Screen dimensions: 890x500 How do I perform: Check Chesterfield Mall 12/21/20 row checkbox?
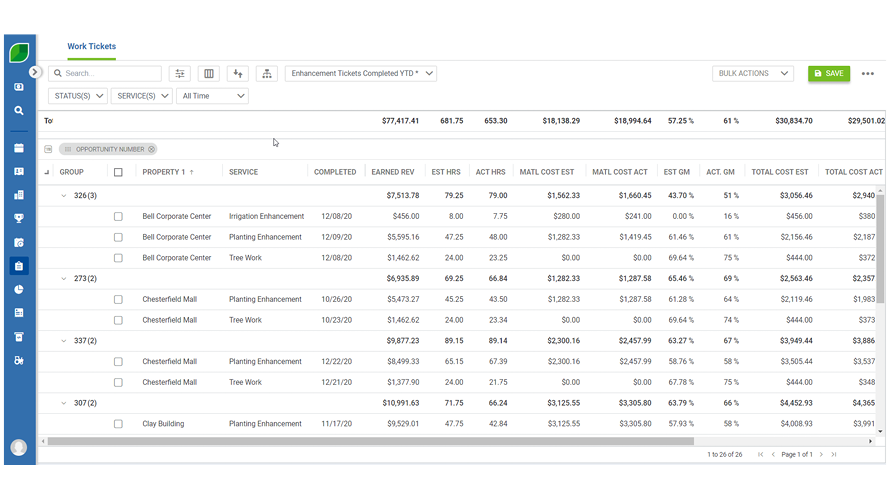click(118, 383)
